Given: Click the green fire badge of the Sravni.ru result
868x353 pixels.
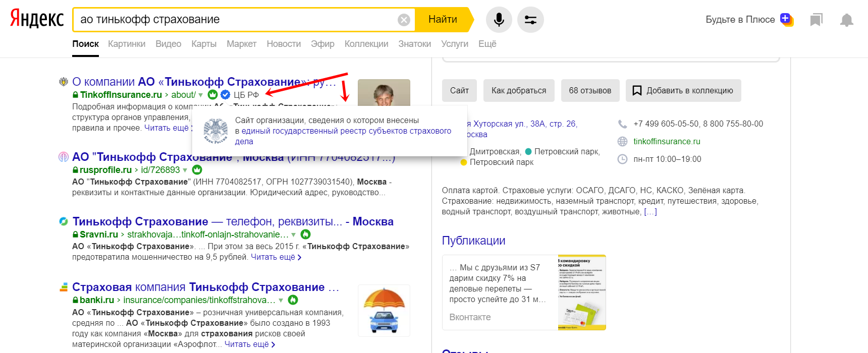Looking at the screenshot, I should [x=305, y=234].
